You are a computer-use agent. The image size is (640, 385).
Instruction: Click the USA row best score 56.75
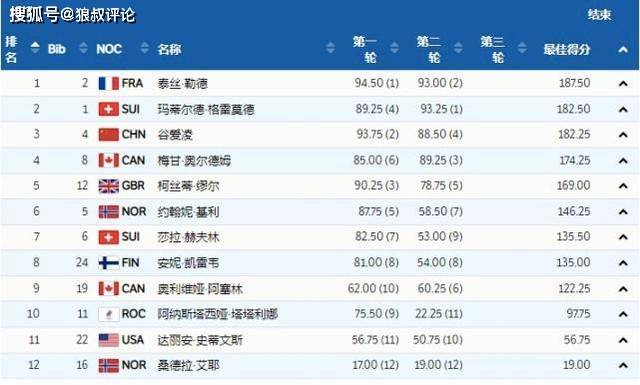(x=577, y=340)
